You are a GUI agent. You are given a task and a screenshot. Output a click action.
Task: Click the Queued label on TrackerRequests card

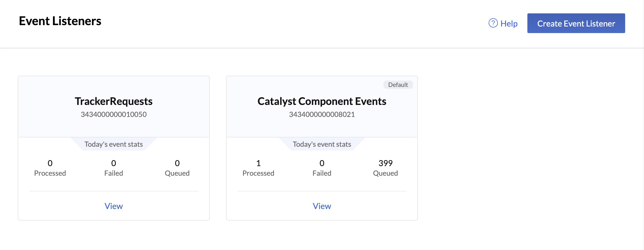pyautogui.click(x=177, y=173)
